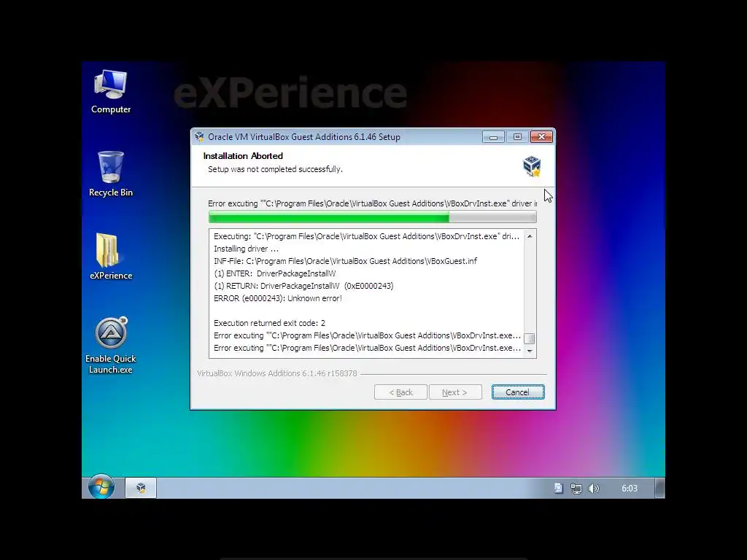Select the Recycle Bin icon
Viewport: 747px width, 560px height.
(111, 174)
